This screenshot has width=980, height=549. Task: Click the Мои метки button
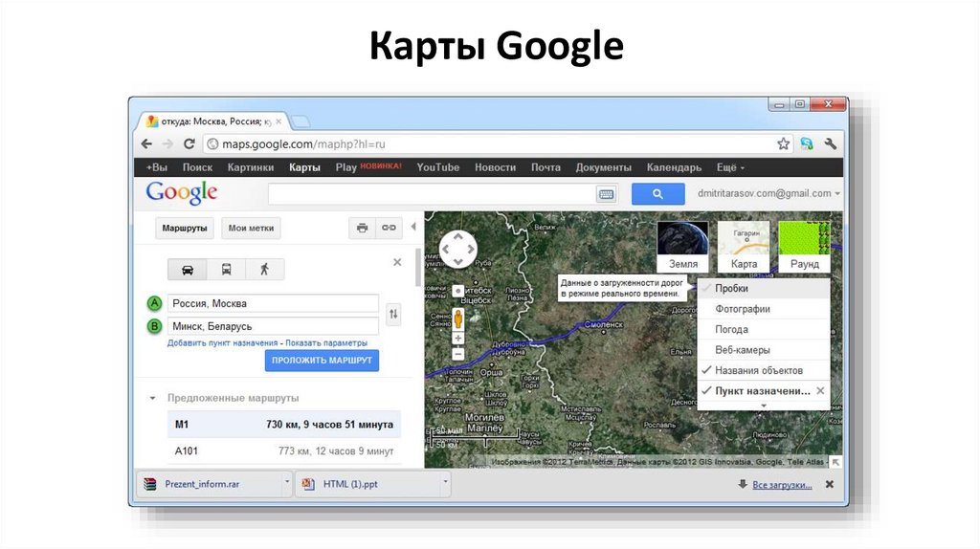tap(251, 228)
